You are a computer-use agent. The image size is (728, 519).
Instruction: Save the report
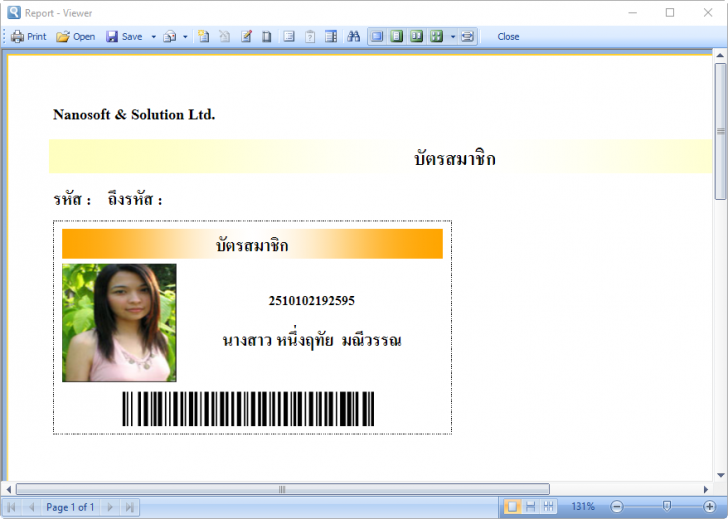tap(124, 37)
